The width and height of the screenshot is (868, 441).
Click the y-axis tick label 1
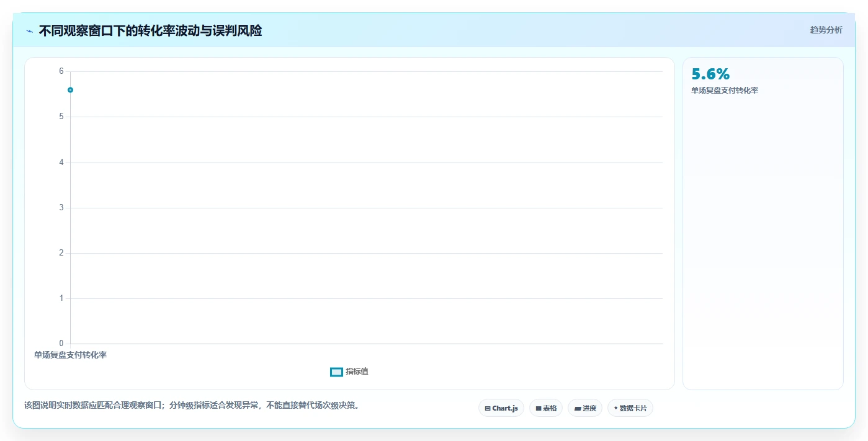pos(61,298)
